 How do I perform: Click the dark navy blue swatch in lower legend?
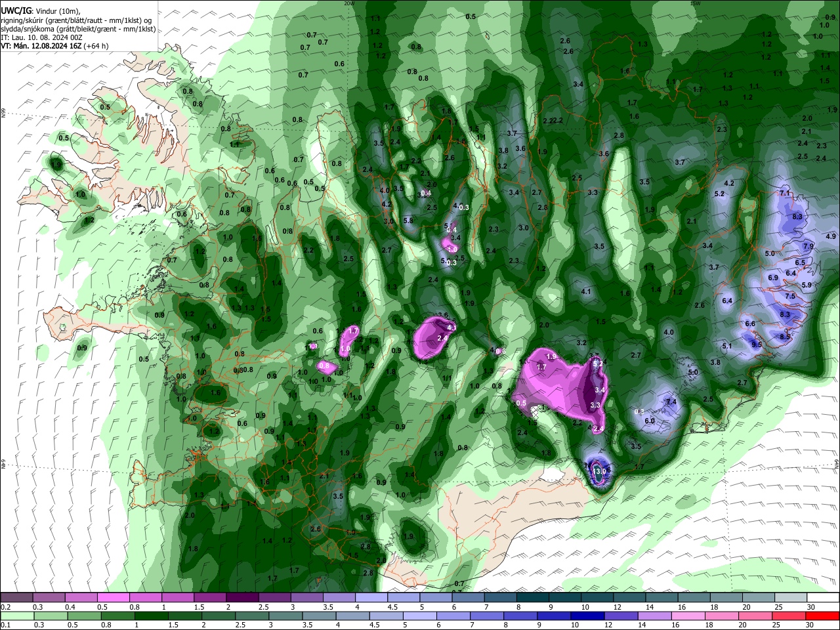[587, 616]
